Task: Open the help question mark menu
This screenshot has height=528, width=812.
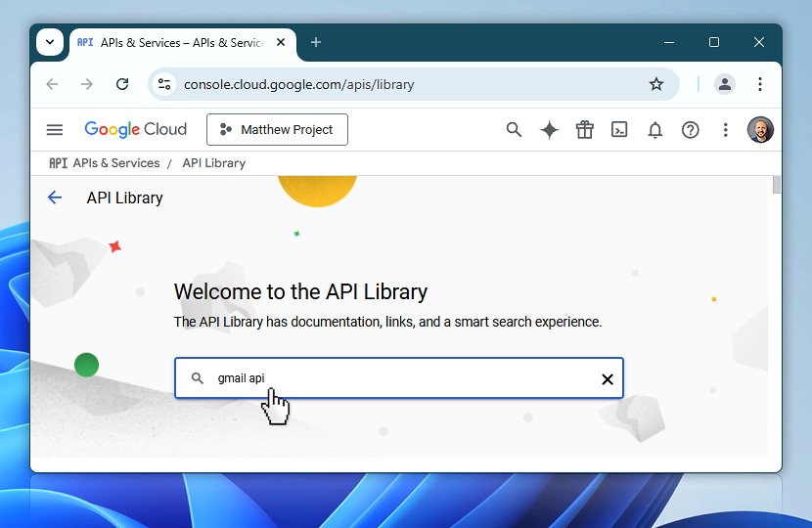Action: (691, 129)
